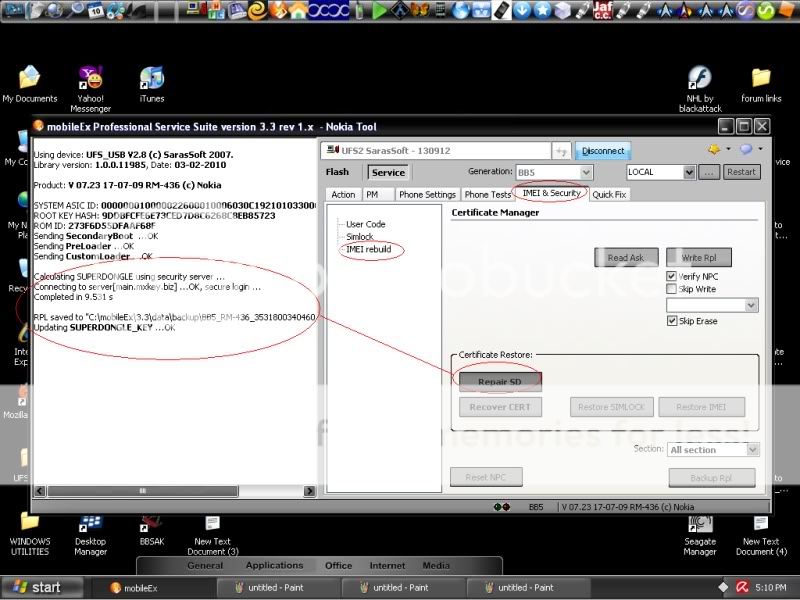The image size is (800, 600).
Task: Open the forum links folder icon
Action: point(761,85)
